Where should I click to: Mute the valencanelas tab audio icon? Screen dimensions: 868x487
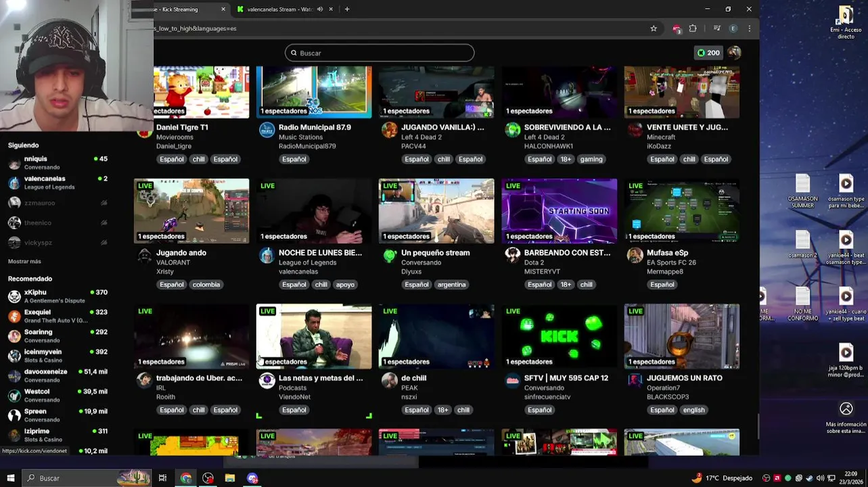[x=319, y=9]
